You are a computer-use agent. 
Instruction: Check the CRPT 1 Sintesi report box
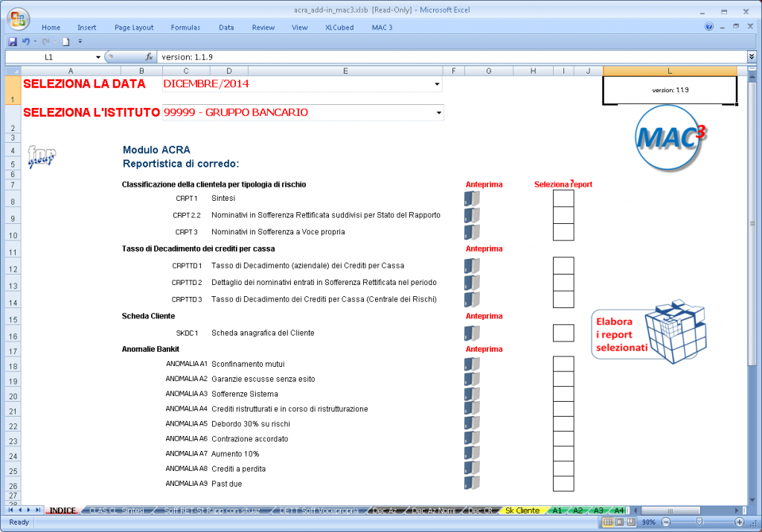(563, 198)
